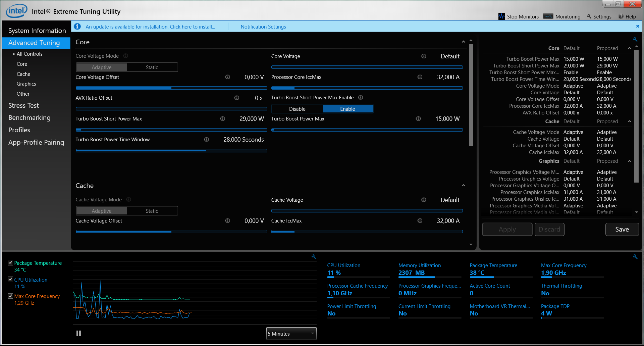This screenshot has height=346, width=644.
Task: Click the update available install link
Action: [x=150, y=27]
